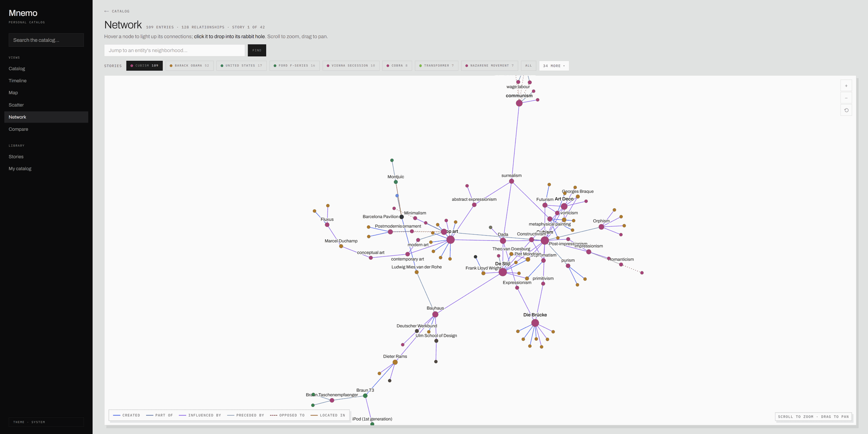Screen dimensions: 868x434
Task: Reset the network view with the refresh icon
Action: coord(846,110)
